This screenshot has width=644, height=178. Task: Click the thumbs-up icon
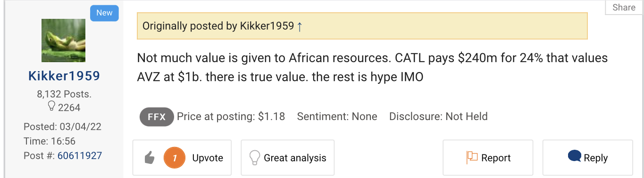pos(150,158)
